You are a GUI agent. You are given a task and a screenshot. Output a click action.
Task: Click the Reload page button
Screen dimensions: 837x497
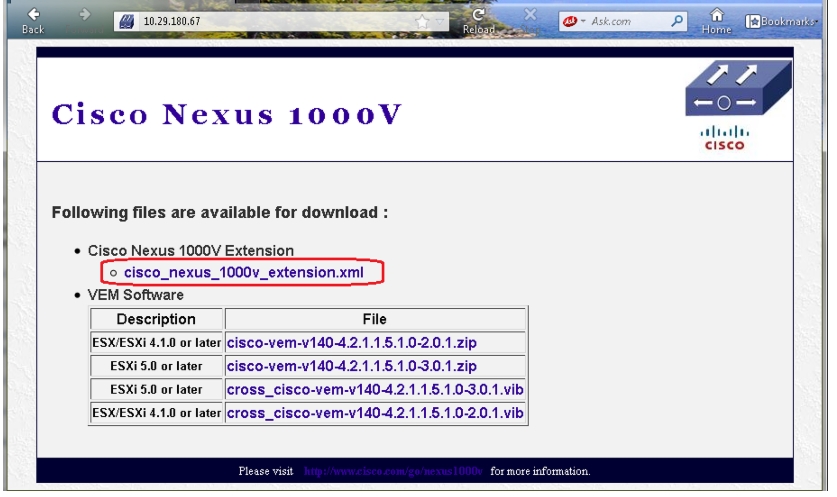(x=478, y=20)
